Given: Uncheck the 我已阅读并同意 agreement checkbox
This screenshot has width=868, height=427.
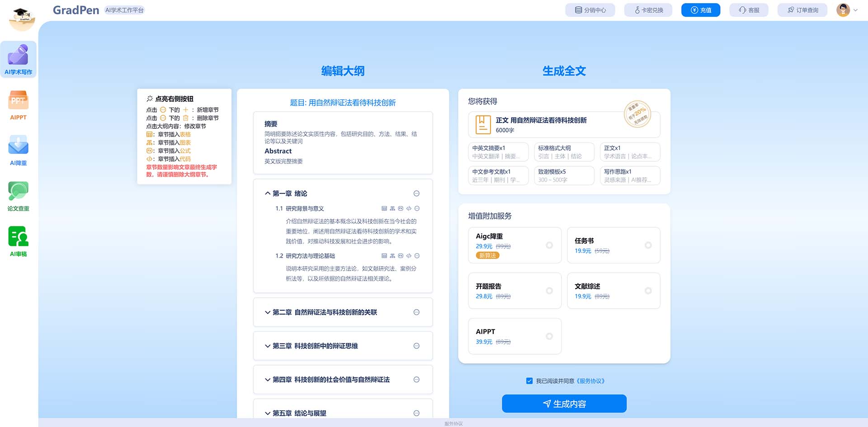Looking at the screenshot, I should tap(529, 381).
